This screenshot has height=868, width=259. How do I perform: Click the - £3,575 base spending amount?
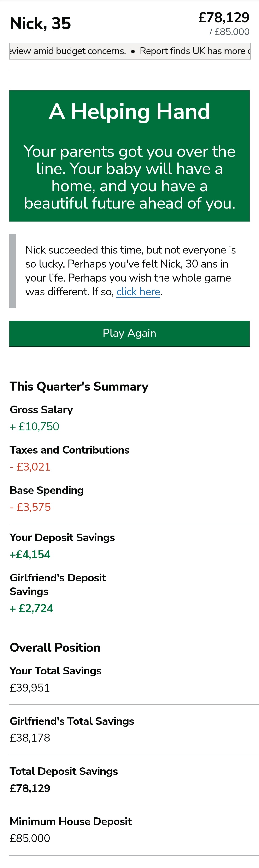tap(30, 507)
